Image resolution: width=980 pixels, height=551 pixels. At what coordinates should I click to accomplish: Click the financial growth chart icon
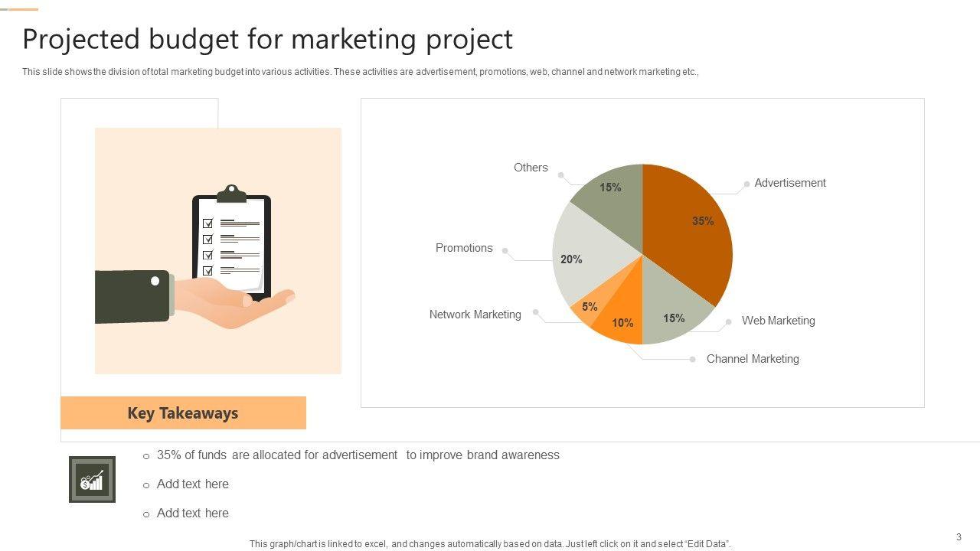(92, 480)
